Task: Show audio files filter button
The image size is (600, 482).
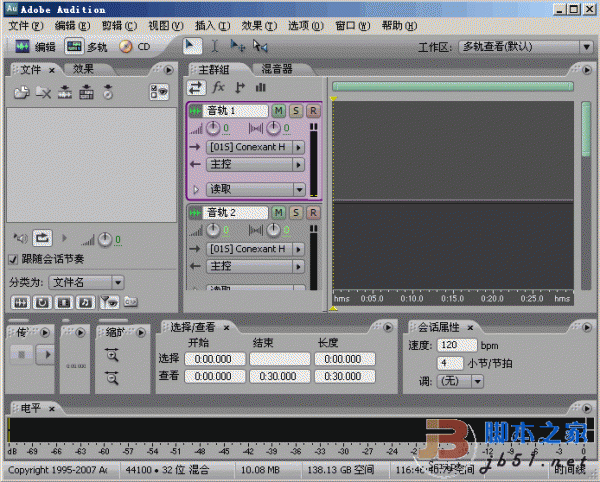Action: coord(21,303)
